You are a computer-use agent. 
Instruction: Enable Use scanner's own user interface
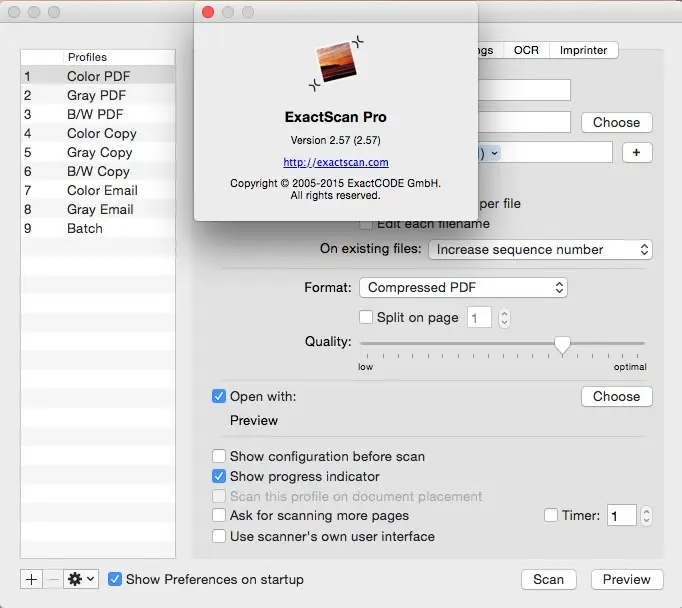(219, 536)
